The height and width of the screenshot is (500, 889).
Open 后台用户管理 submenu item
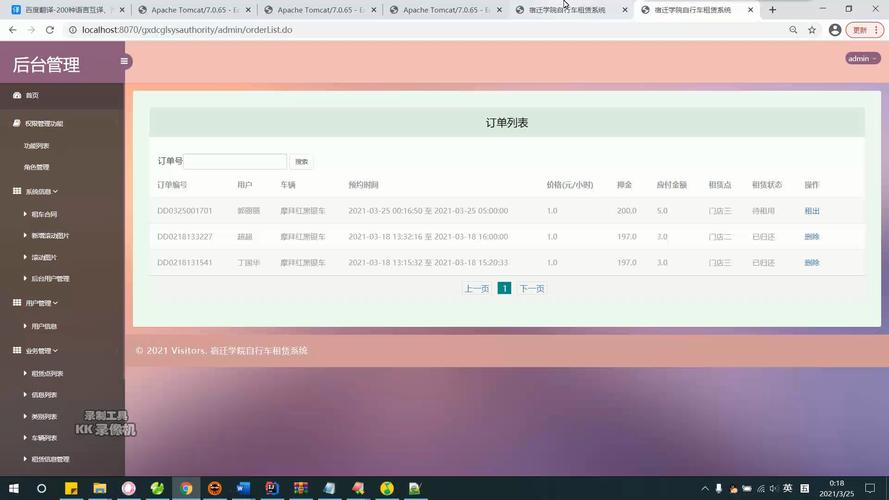50,279
